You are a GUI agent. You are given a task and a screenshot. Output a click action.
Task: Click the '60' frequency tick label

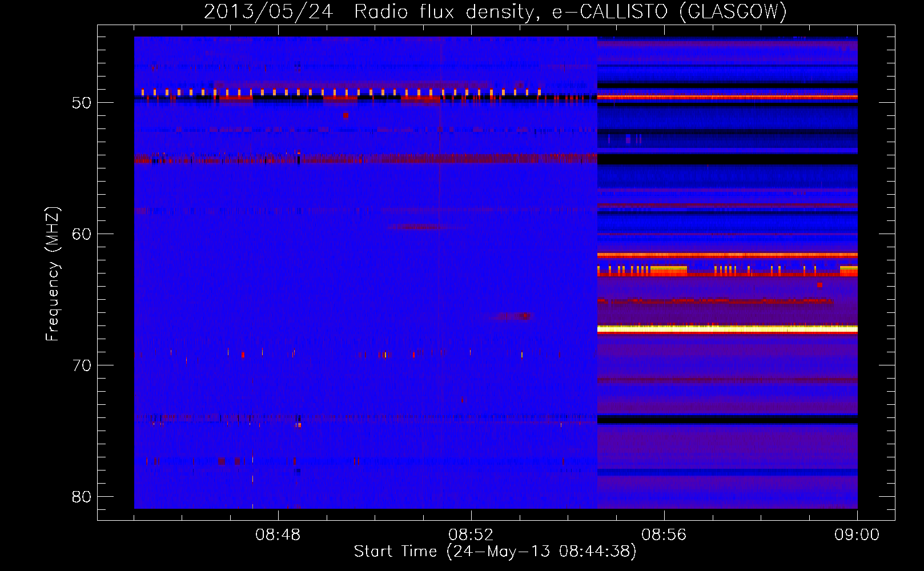tap(82, 234)
